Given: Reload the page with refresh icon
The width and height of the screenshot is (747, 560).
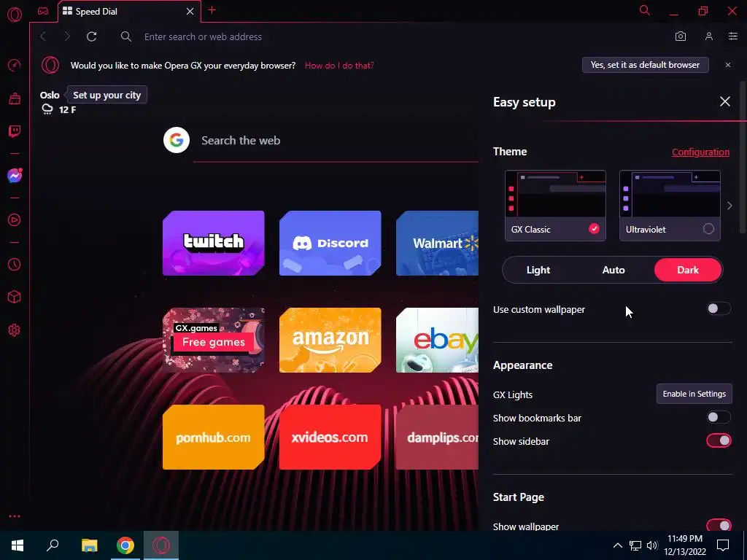Looking at the screenshot, I should 91,36.
